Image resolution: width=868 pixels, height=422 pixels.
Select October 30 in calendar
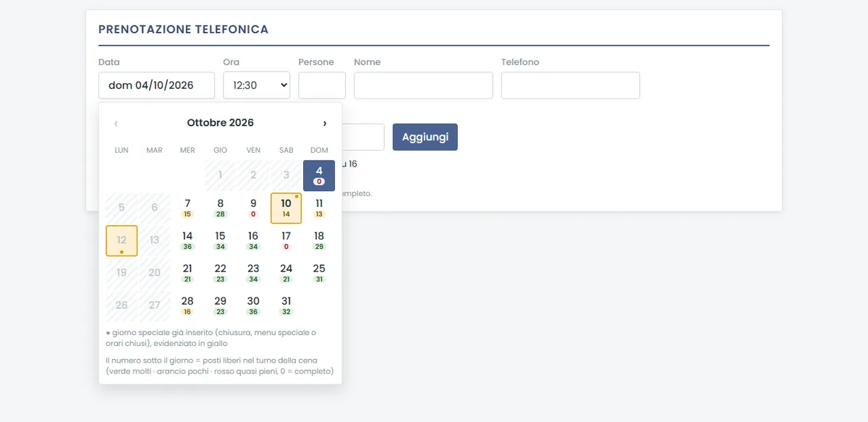click(253, 305)
